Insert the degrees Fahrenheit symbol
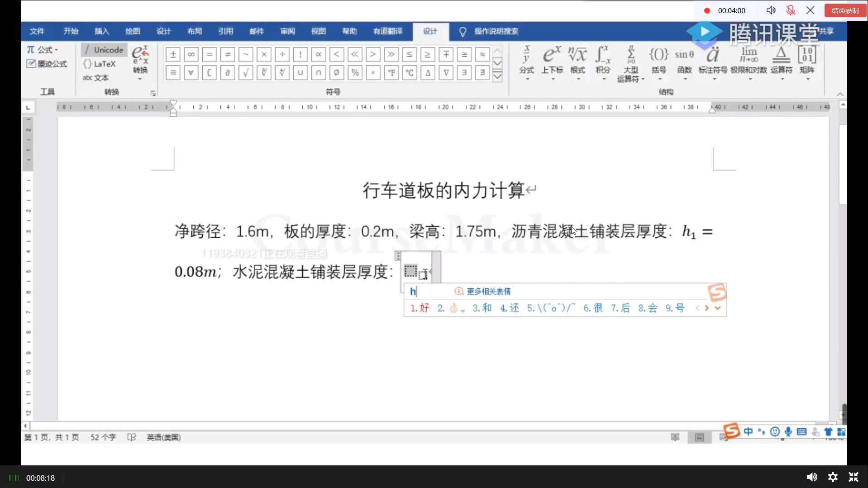Screen dimensions: 868x488 click(x=391, y=72)
